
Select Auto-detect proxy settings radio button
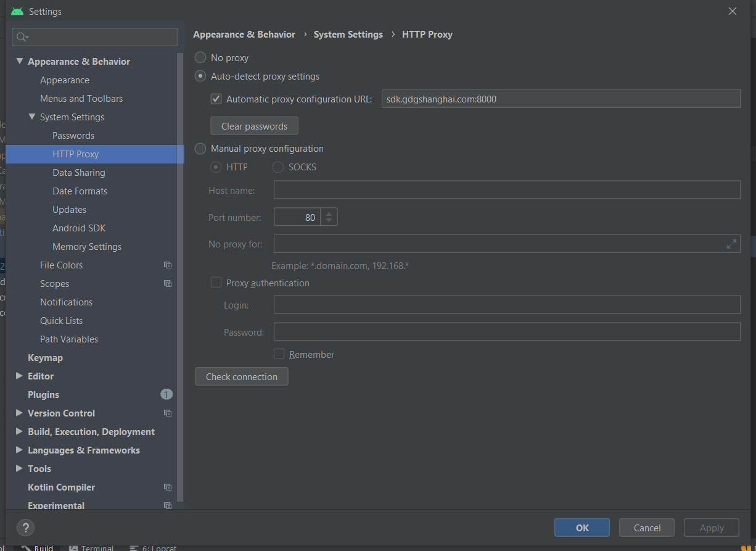pyautogui.click(x=200, y=77)
